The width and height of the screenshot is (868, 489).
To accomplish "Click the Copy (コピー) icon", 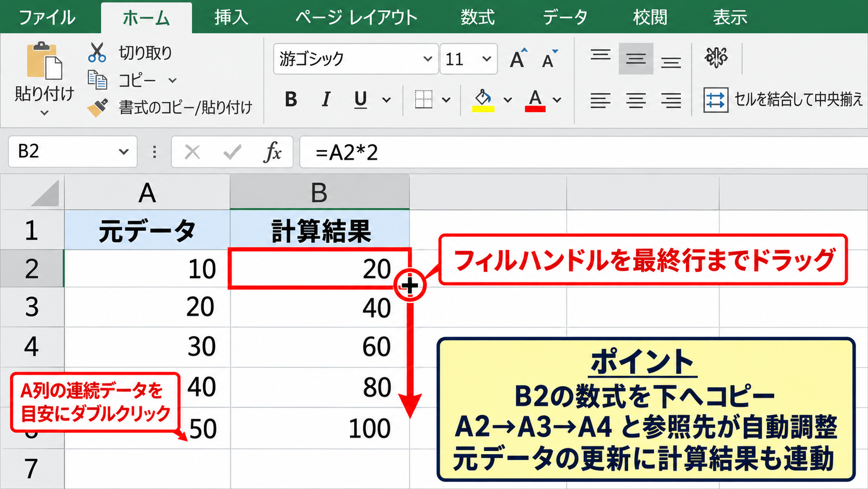I will pos(97,80).
